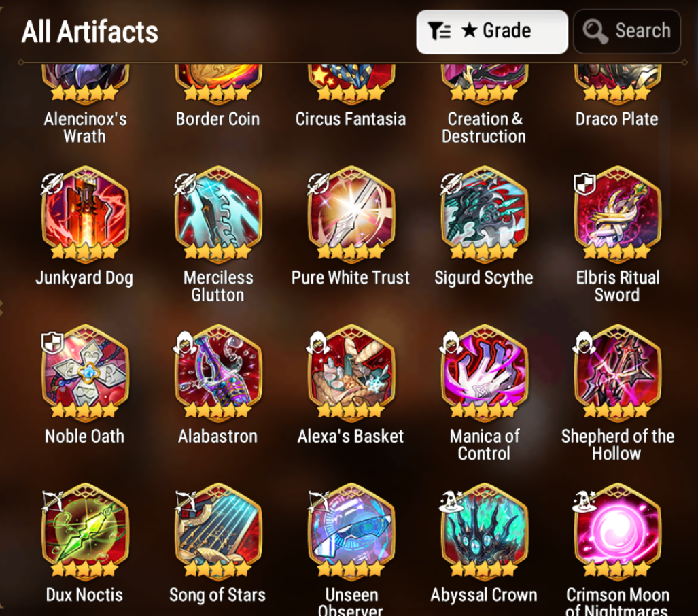Choose Crimson Moon of Nightmares artifact
The width and height of the screenshot is (698, 616).
click(617, 532)
